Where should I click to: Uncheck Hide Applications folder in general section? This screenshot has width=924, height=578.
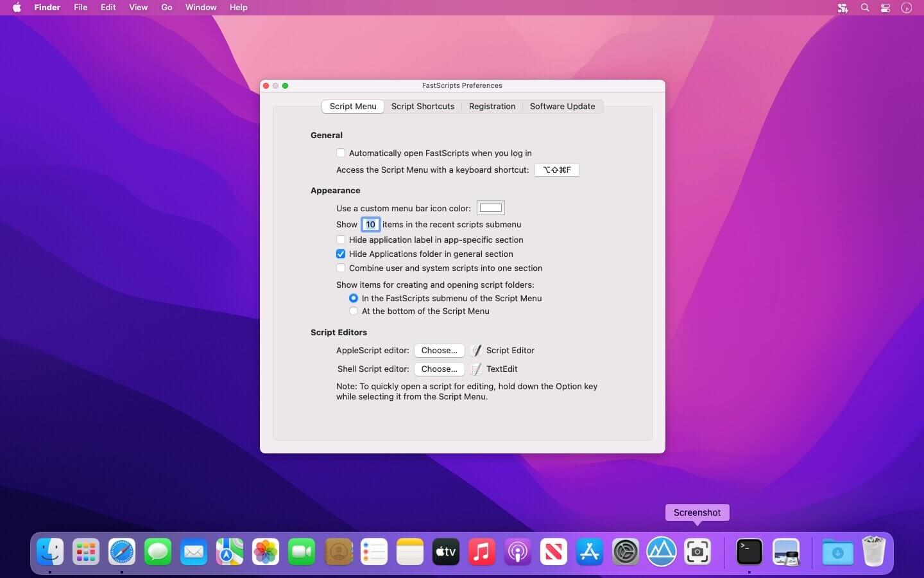(x=341, y=254)
